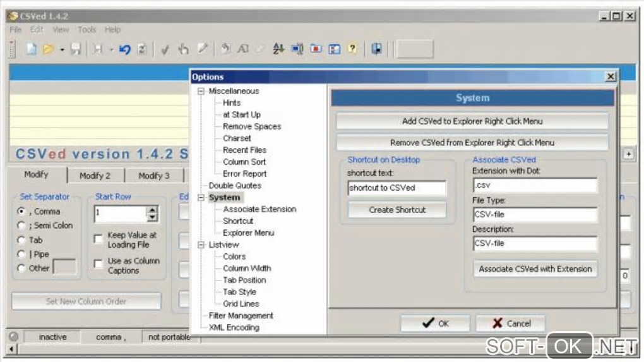Collapse the Miscellaneous tree node
This screenshot has width=644, height=362.
[x=201, y=91]
